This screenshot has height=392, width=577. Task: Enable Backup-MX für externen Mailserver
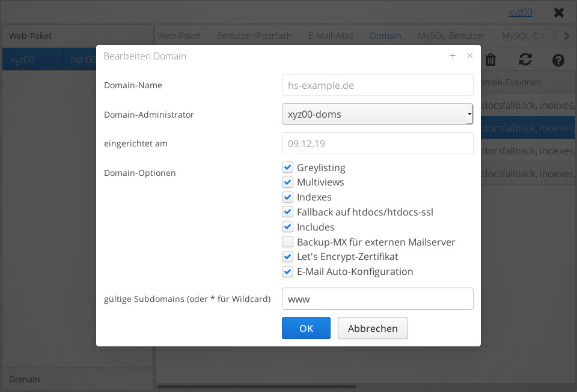coord(287,242)
